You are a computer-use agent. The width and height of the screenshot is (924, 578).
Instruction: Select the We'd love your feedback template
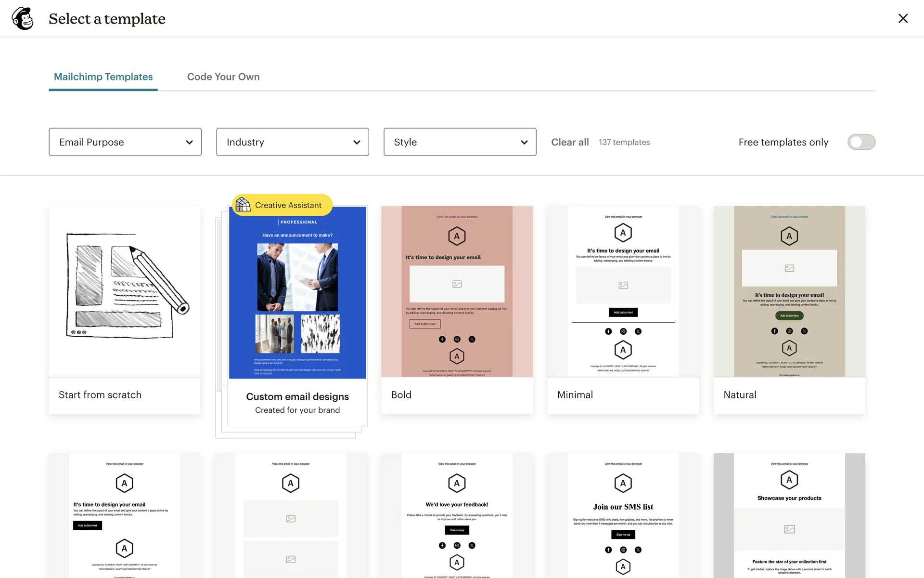click(x=457, y=515)
